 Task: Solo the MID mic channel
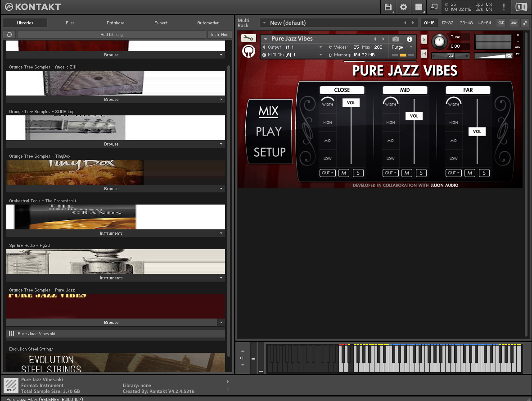click(x=421, y=173)
